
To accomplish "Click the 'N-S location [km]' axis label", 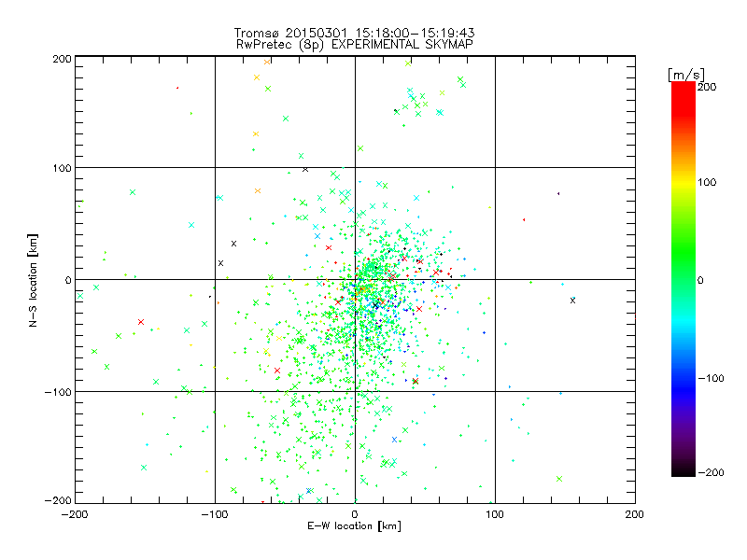I will (33, 280).
